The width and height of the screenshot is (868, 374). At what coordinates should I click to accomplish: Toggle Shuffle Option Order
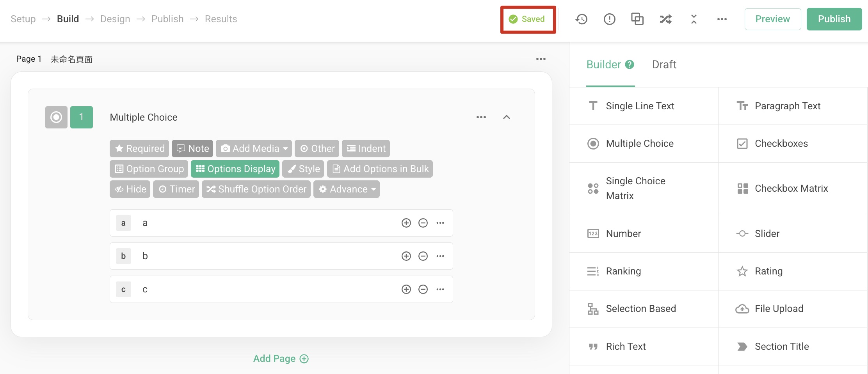click(256, 189)
